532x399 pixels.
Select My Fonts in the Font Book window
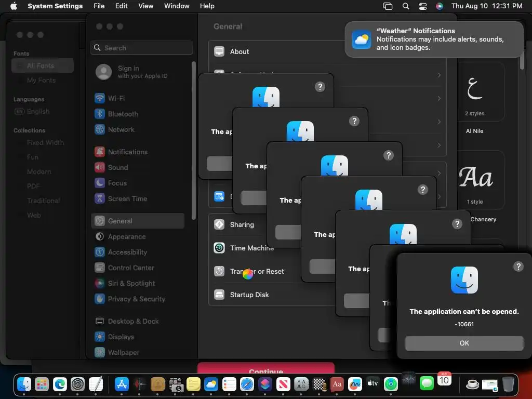click(43, 81)
